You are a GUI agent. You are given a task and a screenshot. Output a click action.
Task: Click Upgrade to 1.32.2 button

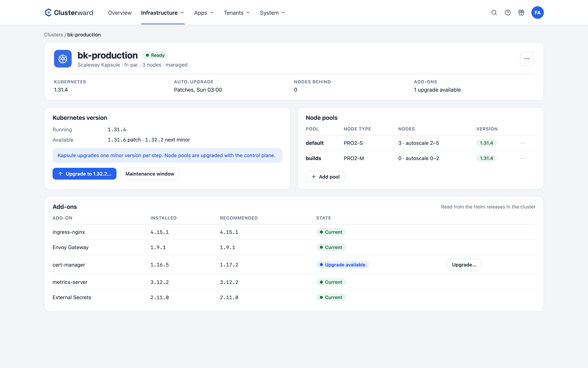pyautogui.click(x=84, y=174)
